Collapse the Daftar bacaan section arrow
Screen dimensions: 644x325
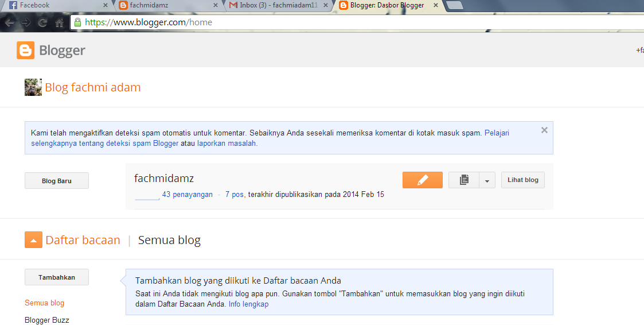33,240
